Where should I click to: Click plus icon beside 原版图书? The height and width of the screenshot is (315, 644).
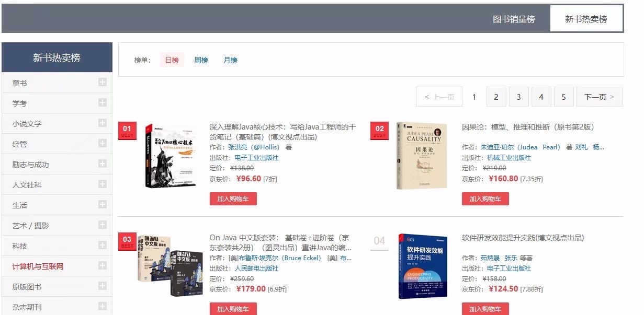(x=103, y=286)
